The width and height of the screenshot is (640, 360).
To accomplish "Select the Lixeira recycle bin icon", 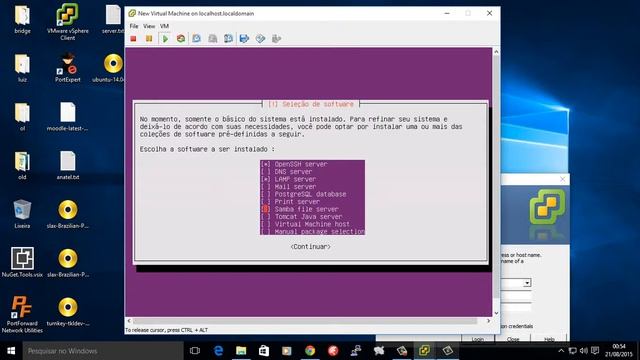I will point(22,214).
